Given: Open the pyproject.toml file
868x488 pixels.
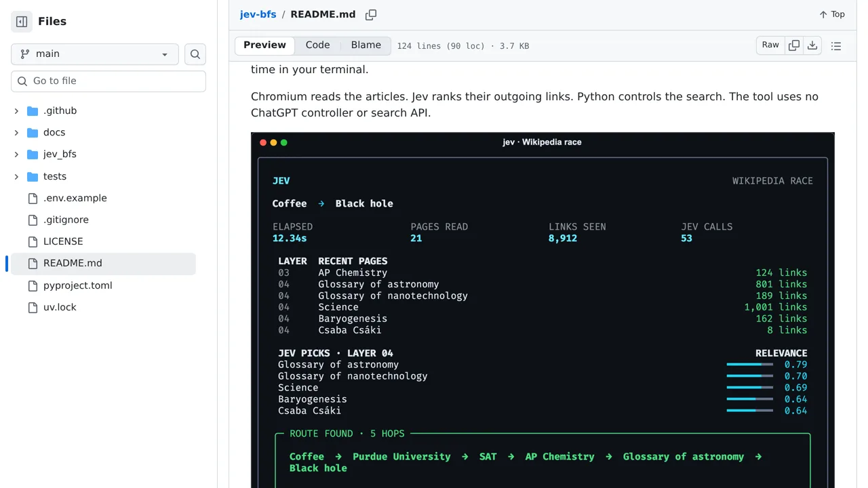Looking at the screenshot, I should pyautogui.click(x=78, y=285).
